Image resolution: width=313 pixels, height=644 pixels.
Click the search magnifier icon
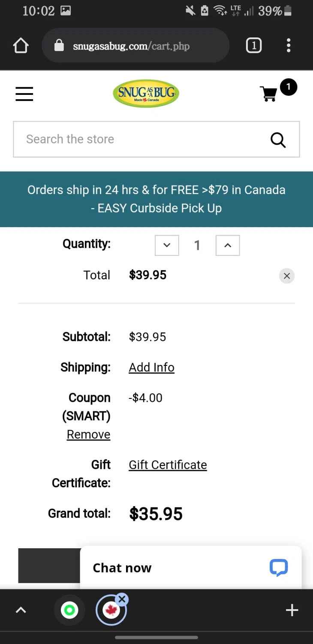pyautogui.click(x=278, y=140)
